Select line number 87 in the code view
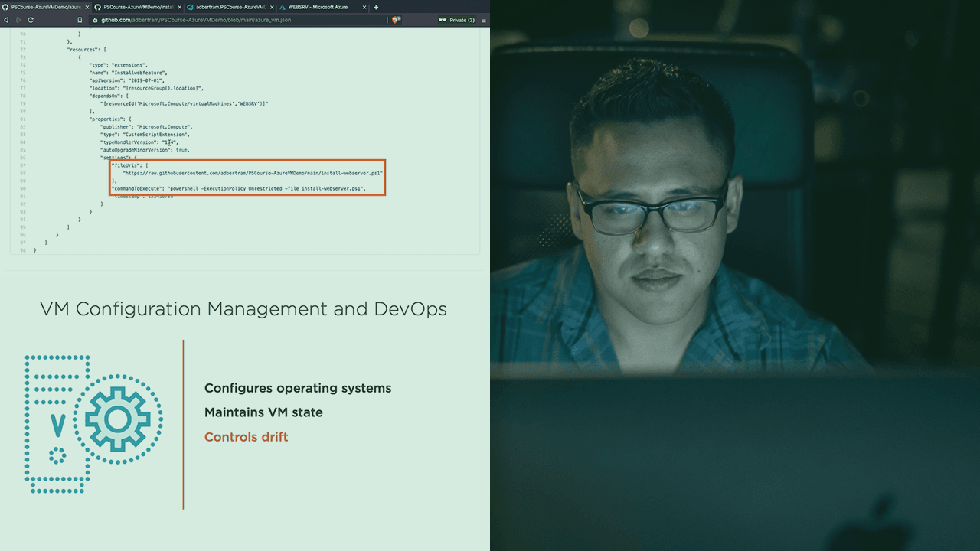This screenshot has width=980, height=551. pyautogui.click(x=22, y=165)
